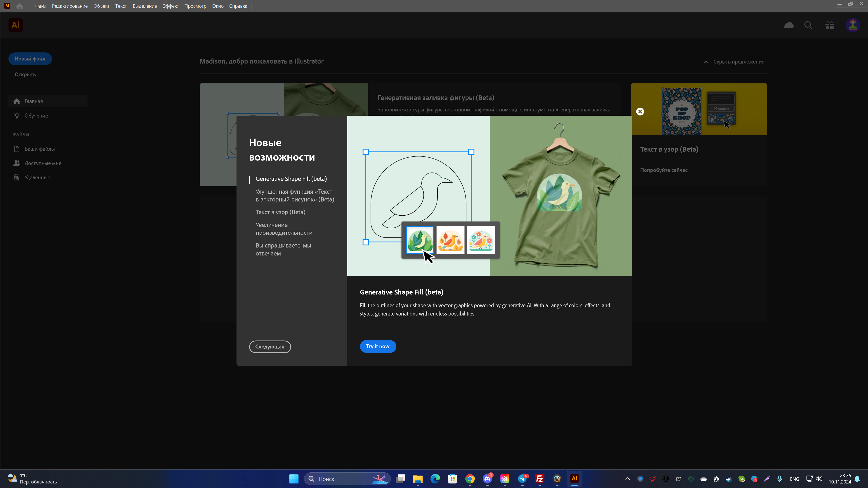Click Illustrator icon in taskbar
This screenshot has width=868, height=488.
575,479
